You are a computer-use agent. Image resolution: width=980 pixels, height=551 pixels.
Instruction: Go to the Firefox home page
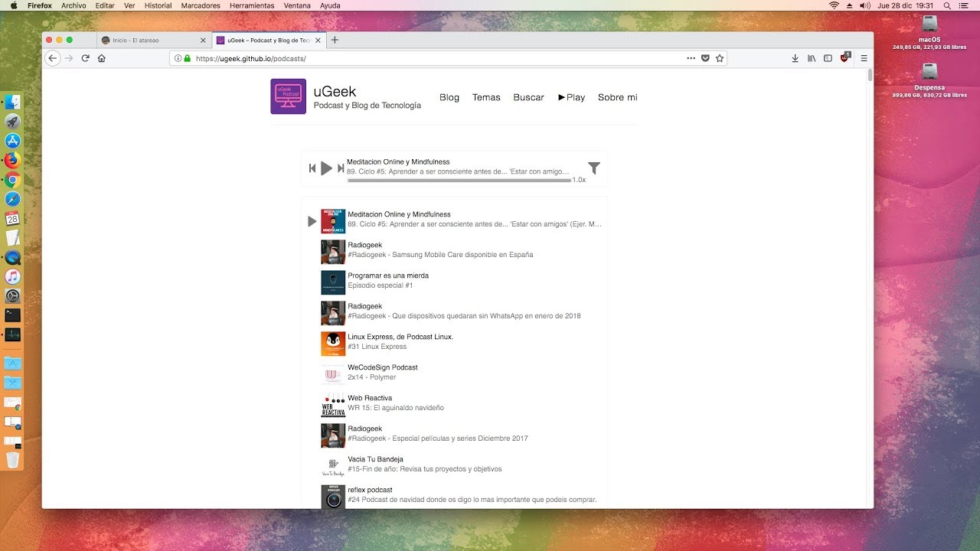click(x=101, y=58)
